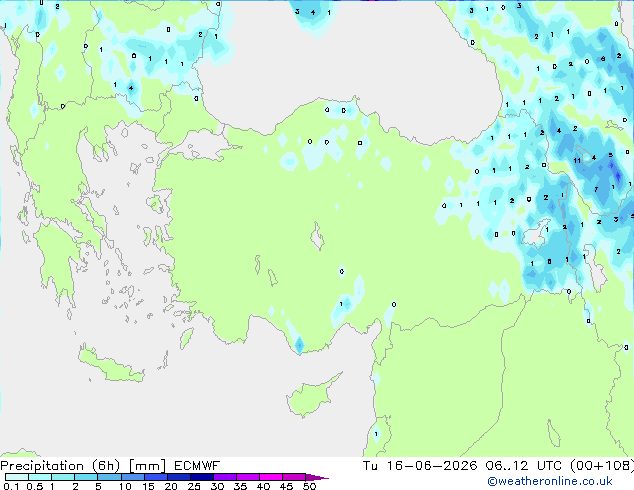Select the 30–35 mm purple legend box
Screen dimensions: 634x490
point(225,477)
